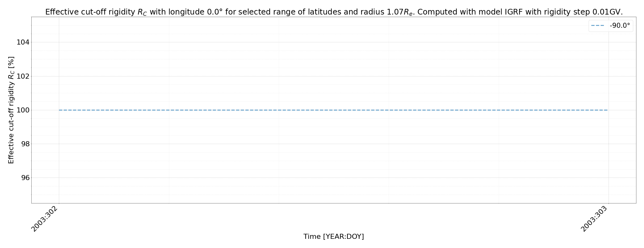Click the -90.0° legend entry
The image size is (644, 248).
[611, 26]
